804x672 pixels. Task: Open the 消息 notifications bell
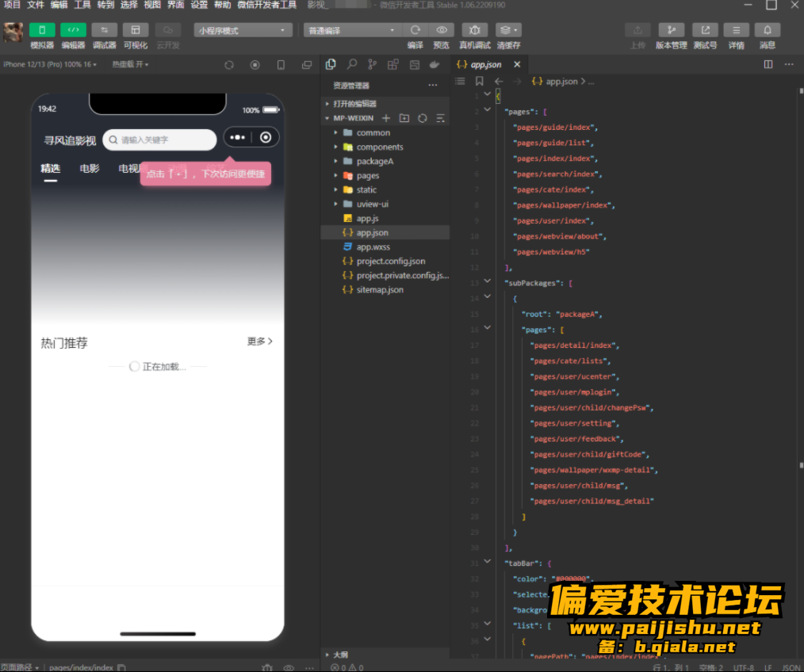pyautogui.click(x=768, y=30)
